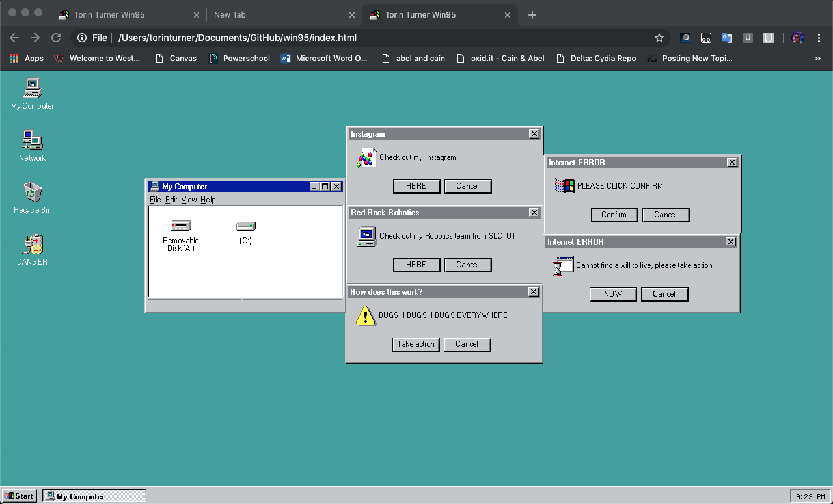Viewport: 833px width, 504px height.
Task: Open the Canvas bookmark
Action: 176,58
